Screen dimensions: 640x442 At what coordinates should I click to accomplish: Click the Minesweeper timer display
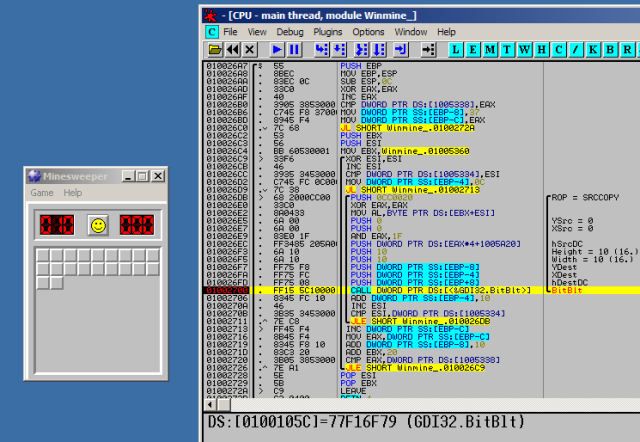137,225
